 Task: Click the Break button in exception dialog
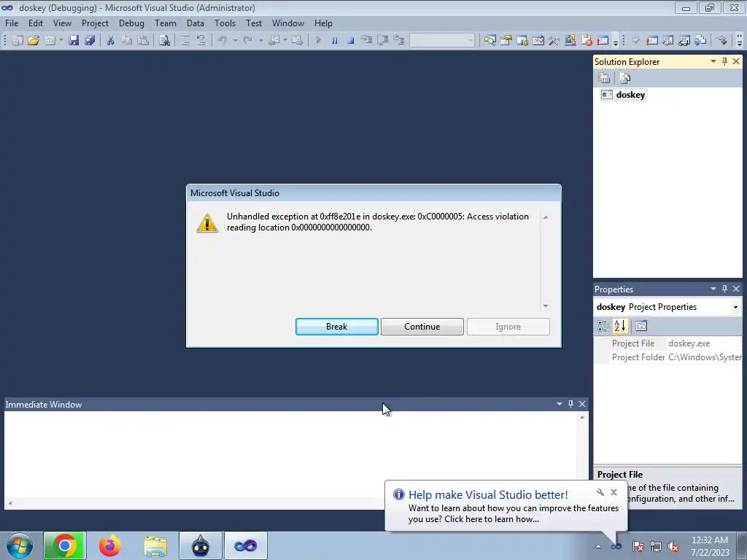(x=337, y=327)
